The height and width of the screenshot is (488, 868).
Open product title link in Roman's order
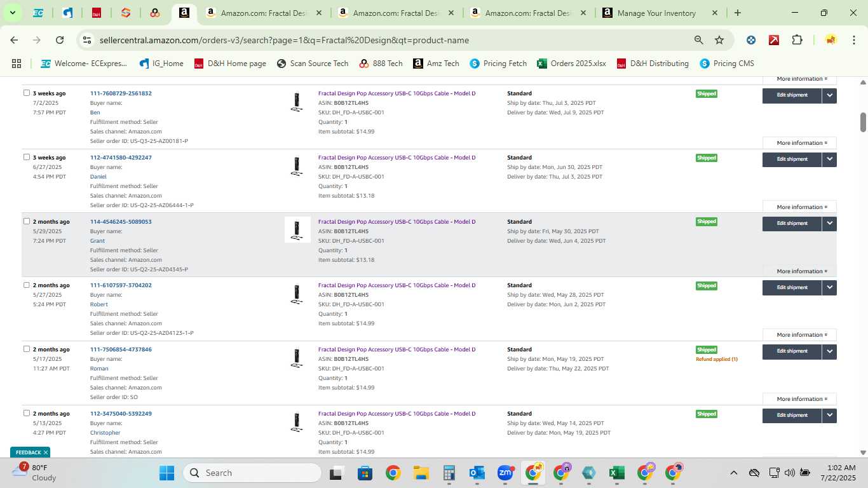(x=397, y=349)
